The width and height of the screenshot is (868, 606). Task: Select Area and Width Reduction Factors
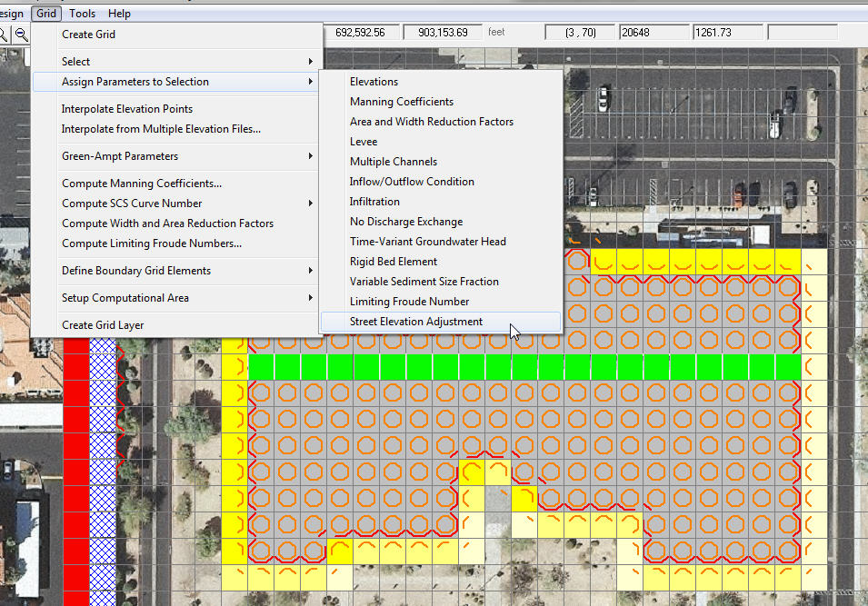coord(431,122)
